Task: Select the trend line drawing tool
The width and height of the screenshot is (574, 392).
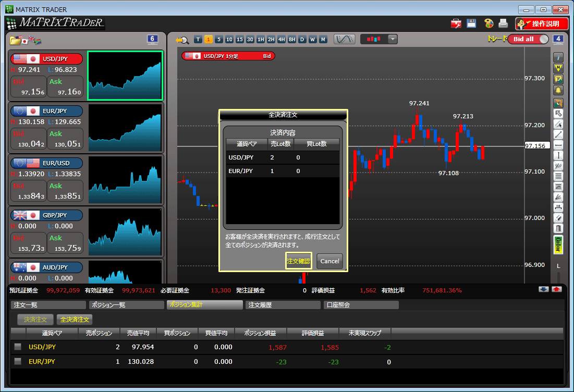Action: coord(558,134)
